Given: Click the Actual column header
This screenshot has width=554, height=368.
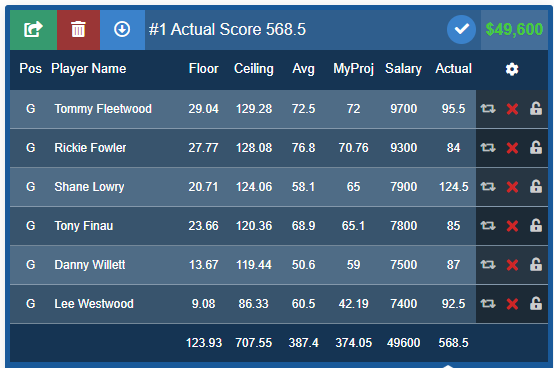Looking at the screenshot, I should [454, 69].
